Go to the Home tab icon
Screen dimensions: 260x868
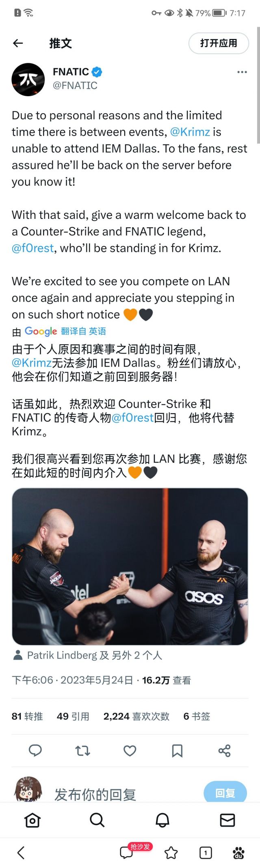point(32,820)
